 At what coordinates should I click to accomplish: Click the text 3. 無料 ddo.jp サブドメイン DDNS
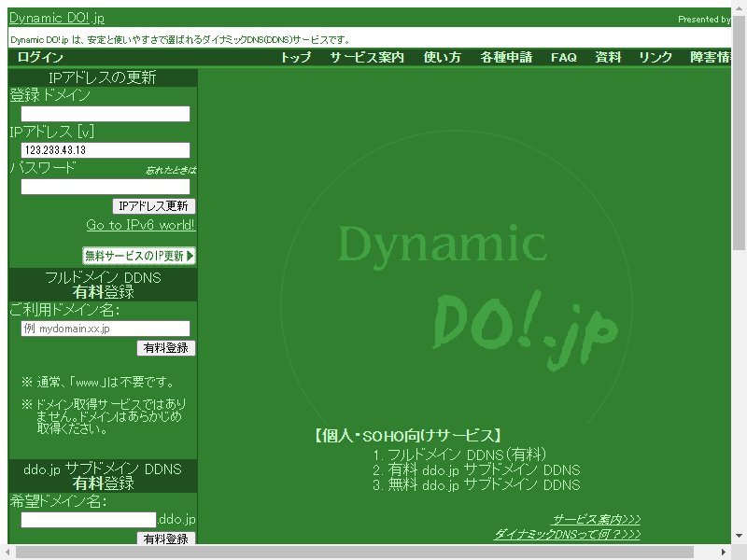[476, 484]
